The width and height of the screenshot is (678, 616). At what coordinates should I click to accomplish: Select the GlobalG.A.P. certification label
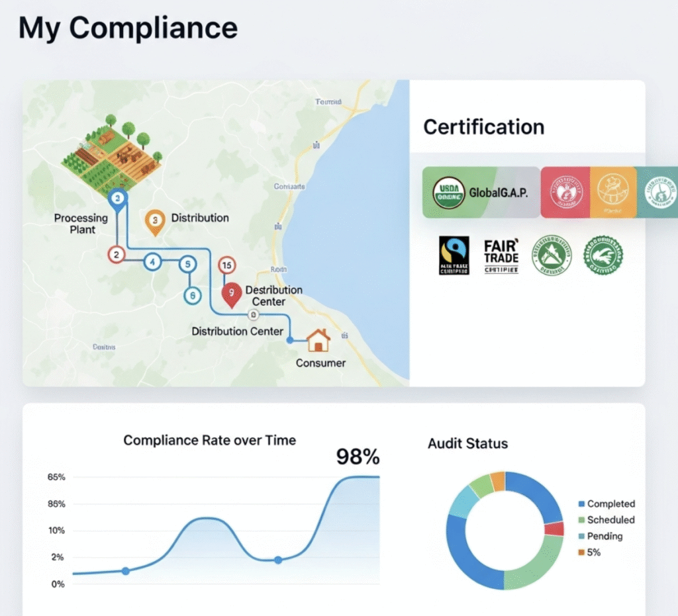point(497,193)
